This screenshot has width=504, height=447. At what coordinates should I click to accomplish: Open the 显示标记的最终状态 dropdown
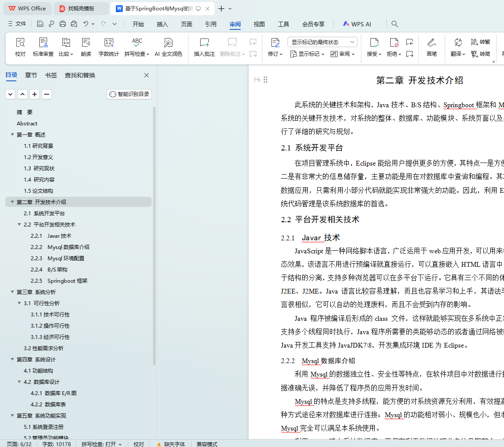[322, 42]
